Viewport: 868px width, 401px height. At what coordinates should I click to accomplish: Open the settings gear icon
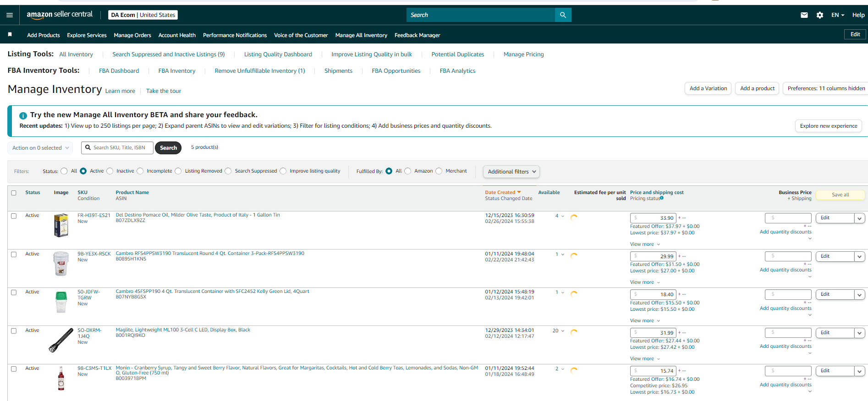819,15
